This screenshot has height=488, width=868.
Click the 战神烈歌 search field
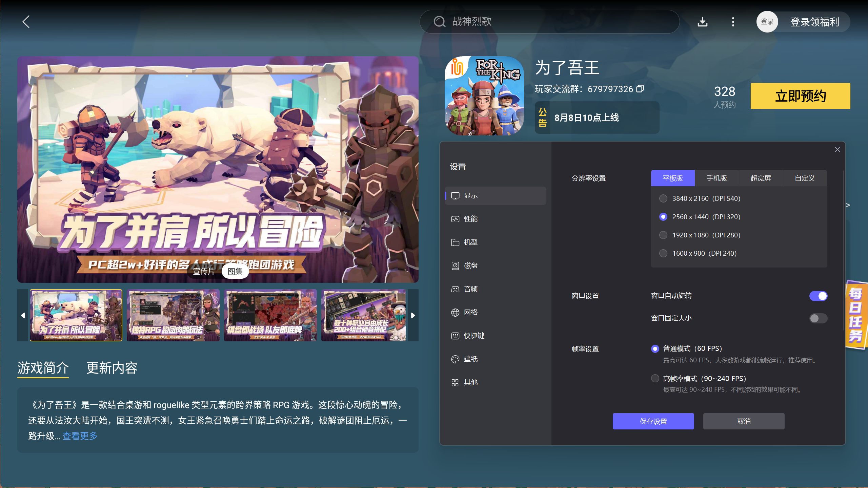click(549, 22)
